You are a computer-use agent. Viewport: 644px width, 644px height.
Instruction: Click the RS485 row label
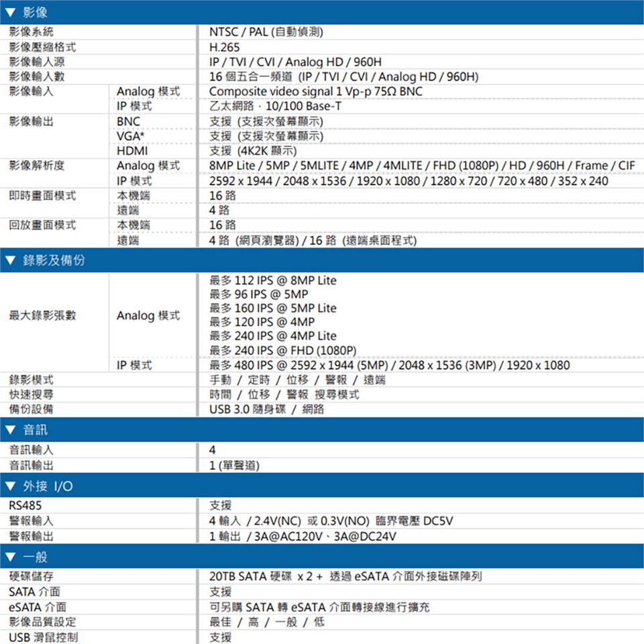click(x=25, y=506)
